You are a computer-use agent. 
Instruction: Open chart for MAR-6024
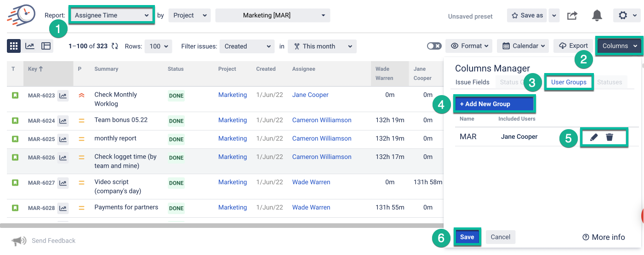point(63,121)
